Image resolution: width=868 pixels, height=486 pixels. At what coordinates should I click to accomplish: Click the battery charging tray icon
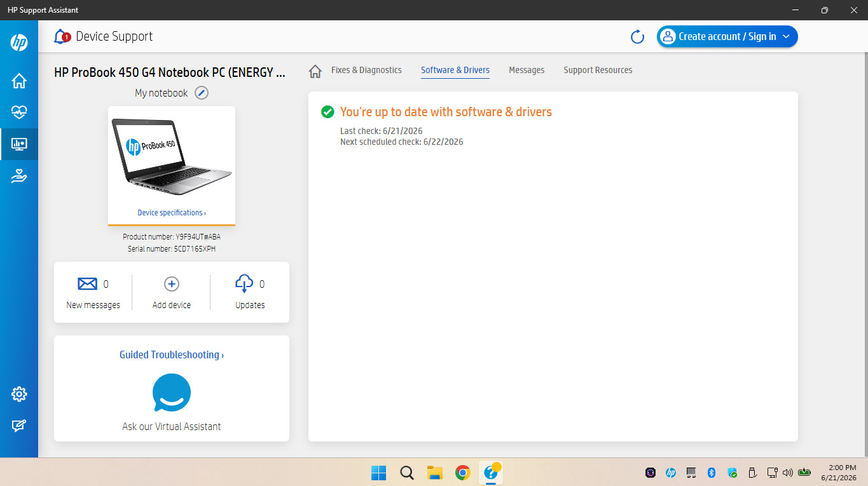point(805,473)
